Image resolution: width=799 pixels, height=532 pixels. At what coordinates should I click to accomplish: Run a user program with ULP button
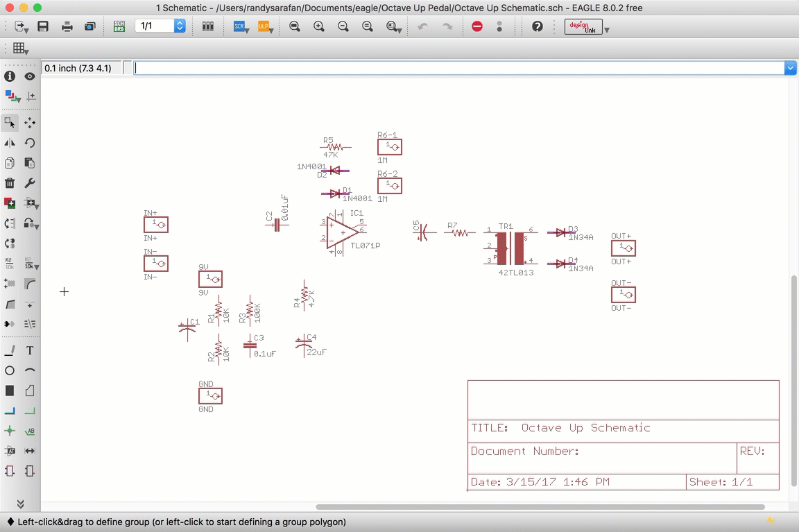click(264, 26)
